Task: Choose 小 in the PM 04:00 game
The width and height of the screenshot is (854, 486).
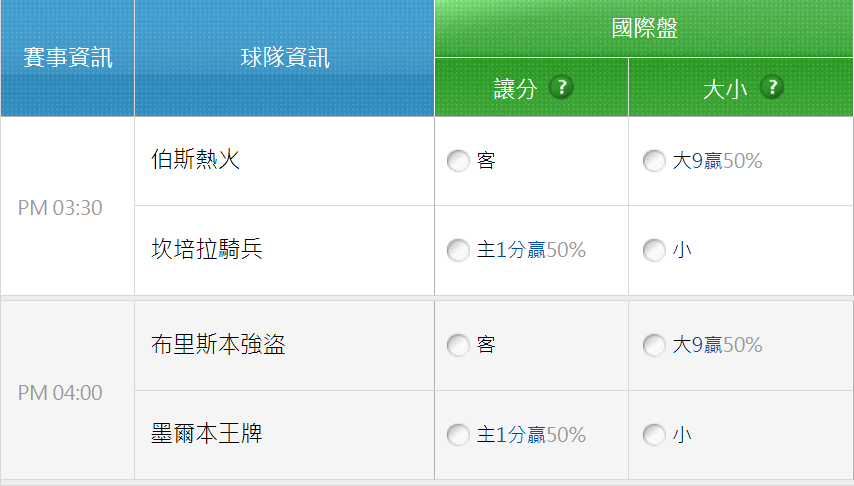Action: [x=654, y=435]
